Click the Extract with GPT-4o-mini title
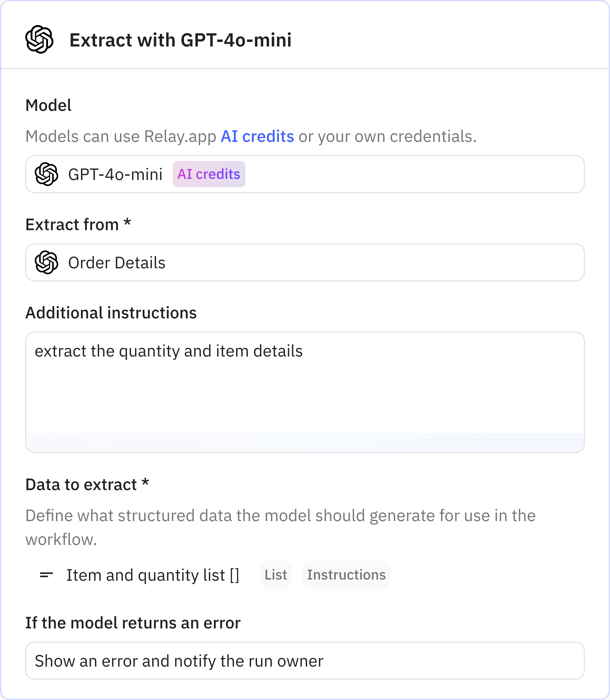Image resolution: width=610 pixels, height=700 pixels. [180, 40]
